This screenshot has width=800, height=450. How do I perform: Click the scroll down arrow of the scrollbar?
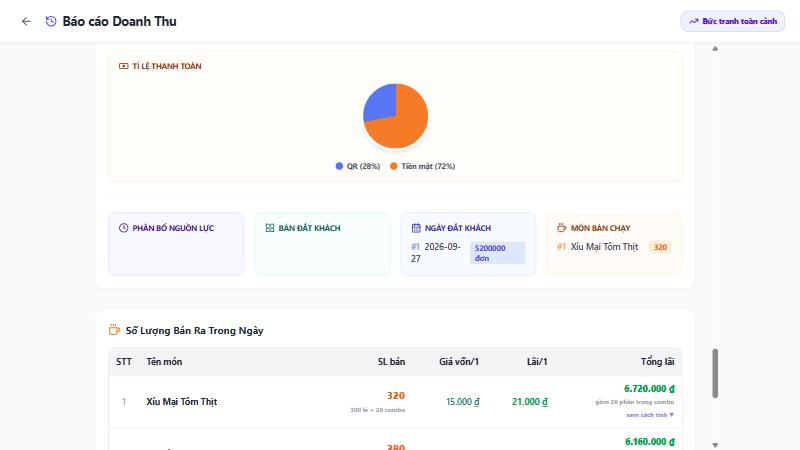coord(715,445)
